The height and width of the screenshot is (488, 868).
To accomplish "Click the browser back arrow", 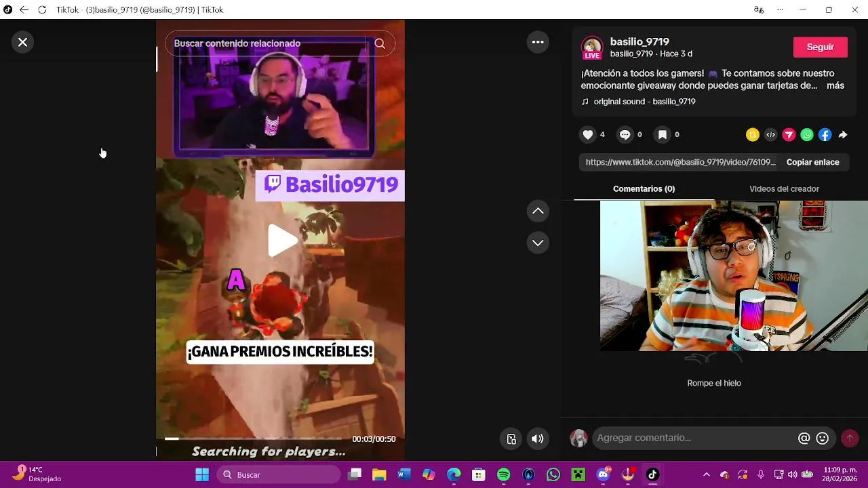I will [x=24, y=9].
